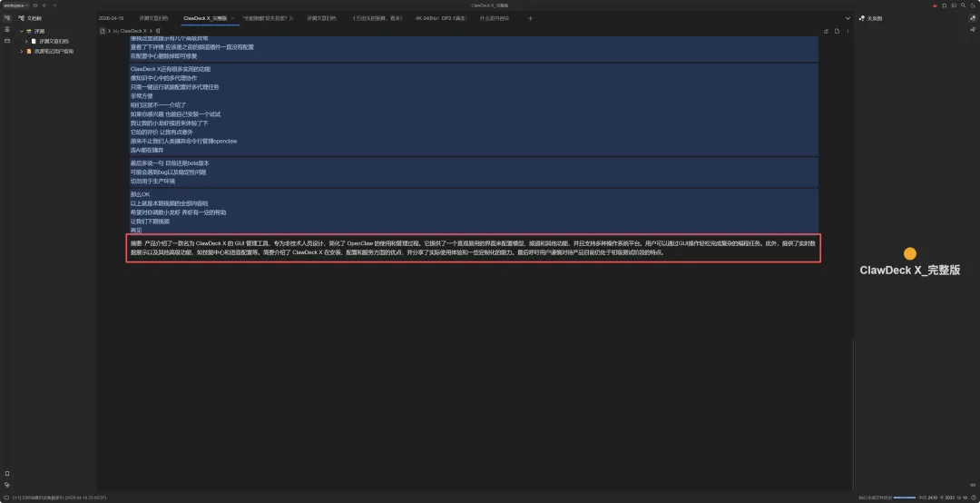Open the tags panel icon in left dock
The height and width of the screenshot is (503, 980).
[7, 485]
